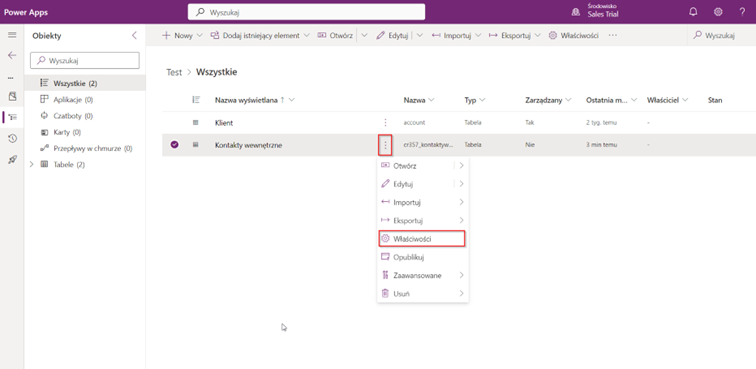Open more options for Kontakty wewnętrzne row
The image size is (756, 369).
click(385, 145)
